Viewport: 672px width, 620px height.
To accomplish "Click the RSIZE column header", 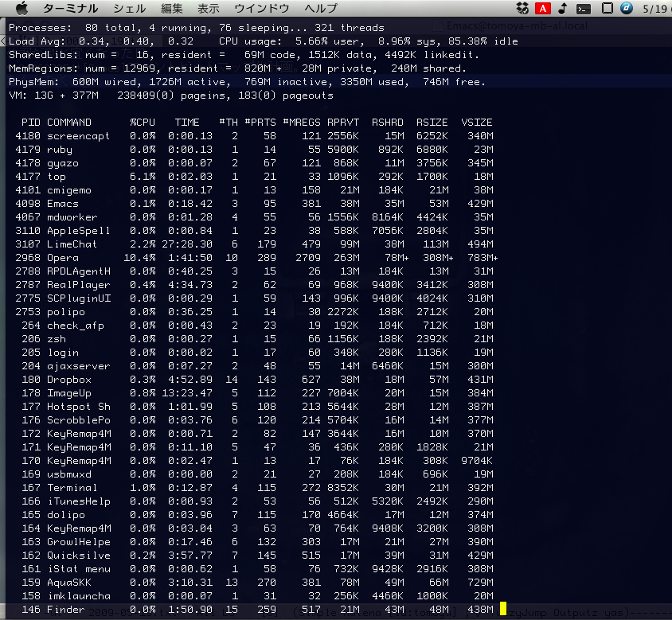I will 432,122.
